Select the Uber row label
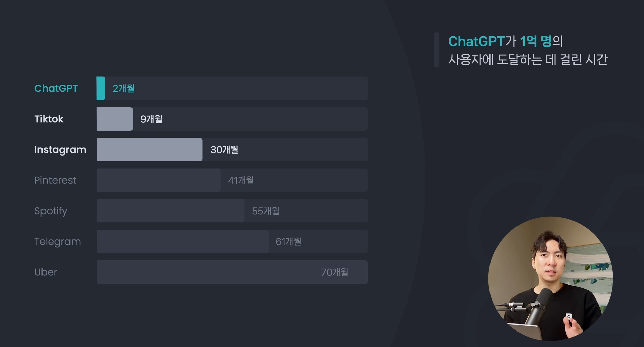Screen dimensions: 644x347 click(46, 272)
